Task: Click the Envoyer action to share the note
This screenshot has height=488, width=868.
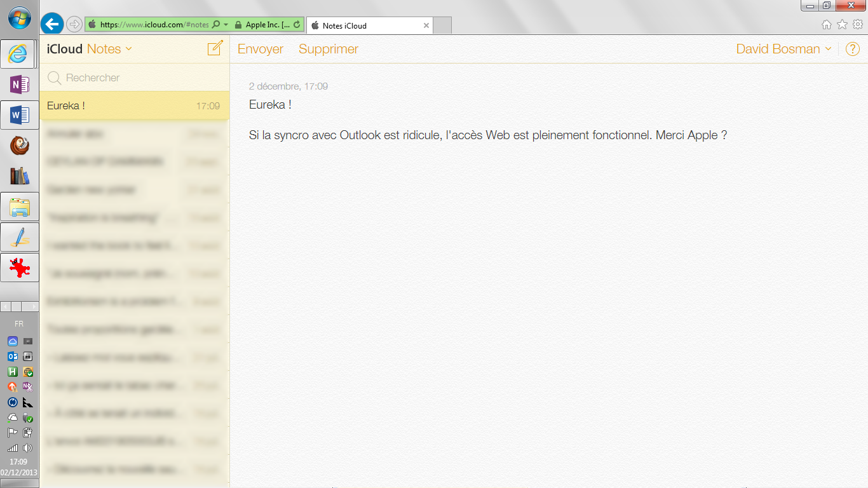Action: (260, 48)
